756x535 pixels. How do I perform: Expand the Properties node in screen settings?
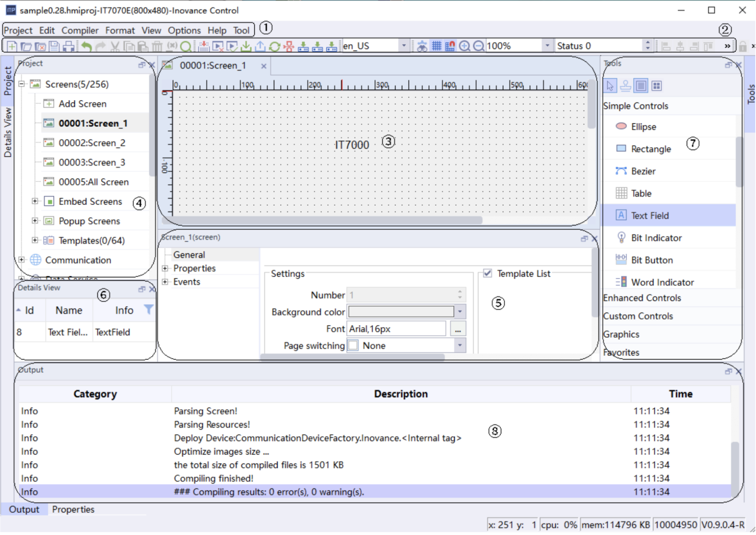(165, 268)
